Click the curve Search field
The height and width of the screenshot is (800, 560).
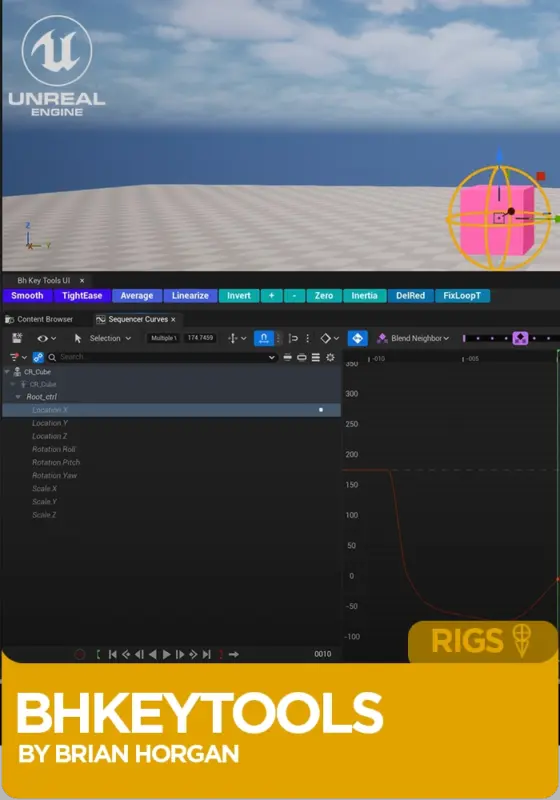click(x=163, y=357)
